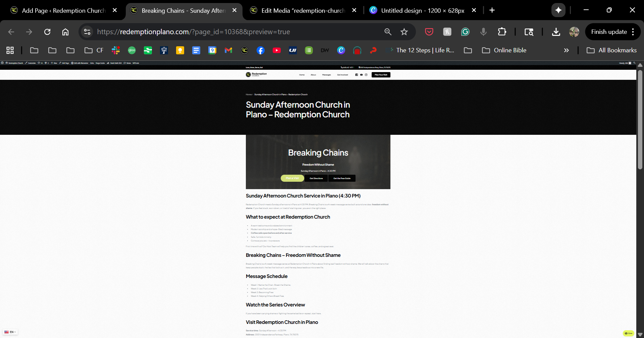Open the Extensions puzzle menu
Image resolution: width=644 pixels, height=338 pixels.
[x=502, y=32]
